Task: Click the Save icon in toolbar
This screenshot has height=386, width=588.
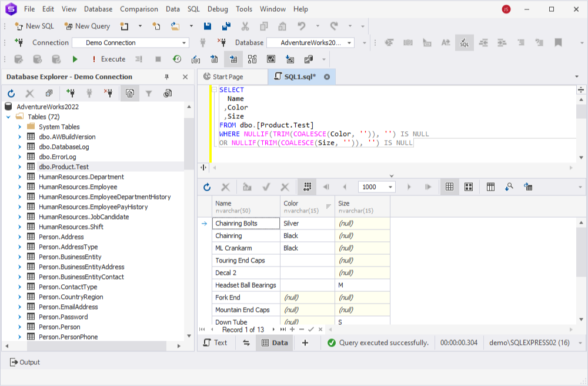Action: tap(208, 26)
